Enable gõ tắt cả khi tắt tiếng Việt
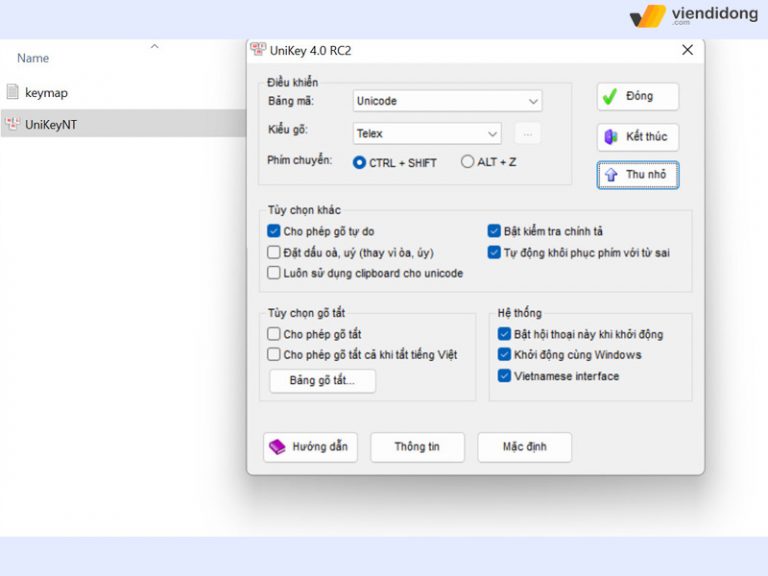Viewport: 768px width, 576px height. pyautogui.click(x=274, y=354)
